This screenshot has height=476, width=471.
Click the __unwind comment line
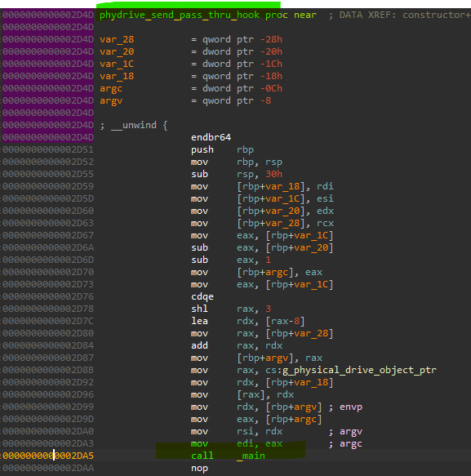(x=134, y=125)
